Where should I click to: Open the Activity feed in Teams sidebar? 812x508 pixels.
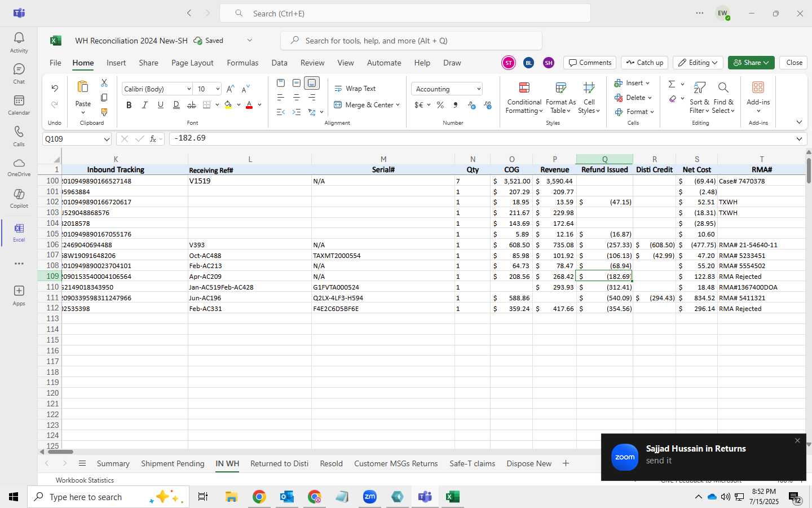click(19, 42)
